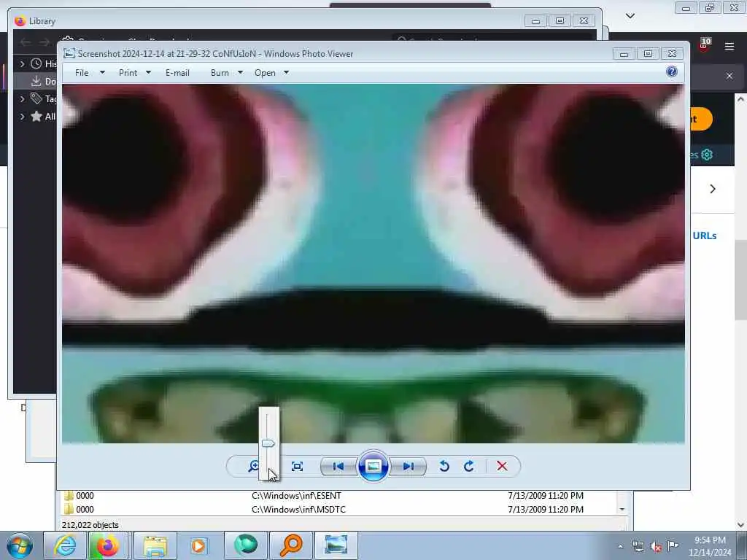Start the slide show button
The height and width of the screenshot is (560, 747).
point(373,466)
